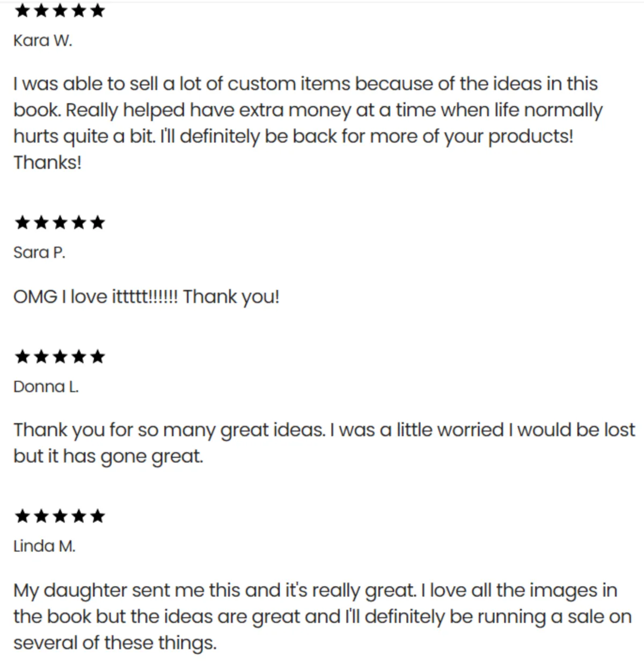Click the word 'Thanks!' in Kara's review
644x665 pixels.
(x=47, y=162)
